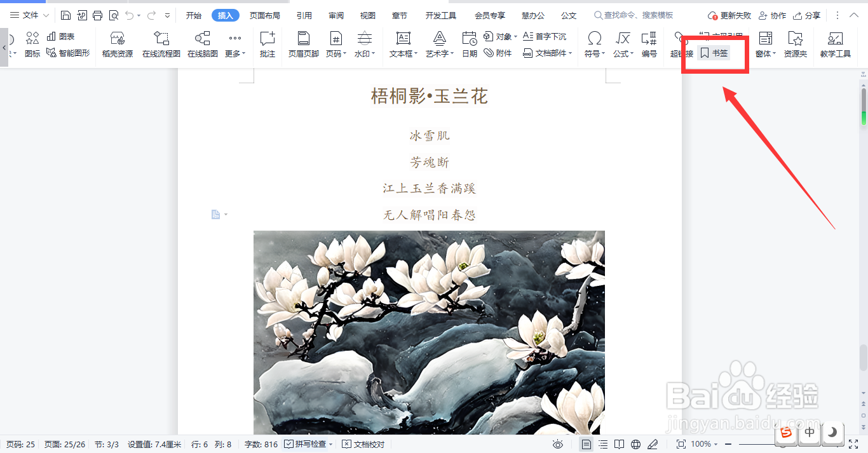The image size is (868, 453).
Task: Click the magnolia painting image
Action: point(429,332)
